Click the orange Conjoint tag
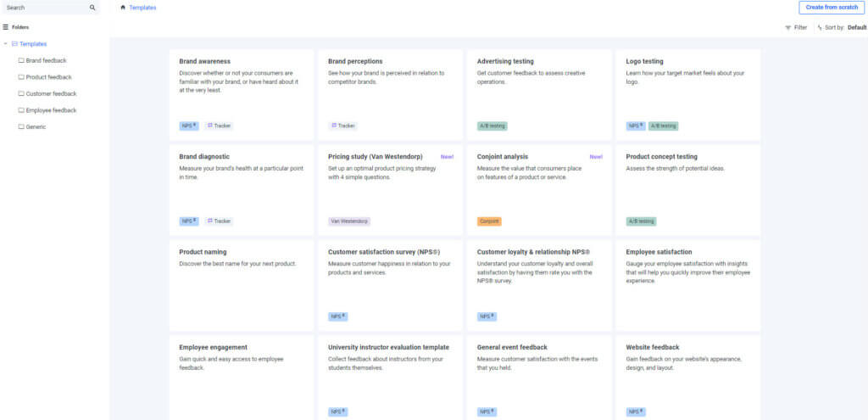This screenshot has height=420, width=868. click(489, 221)
